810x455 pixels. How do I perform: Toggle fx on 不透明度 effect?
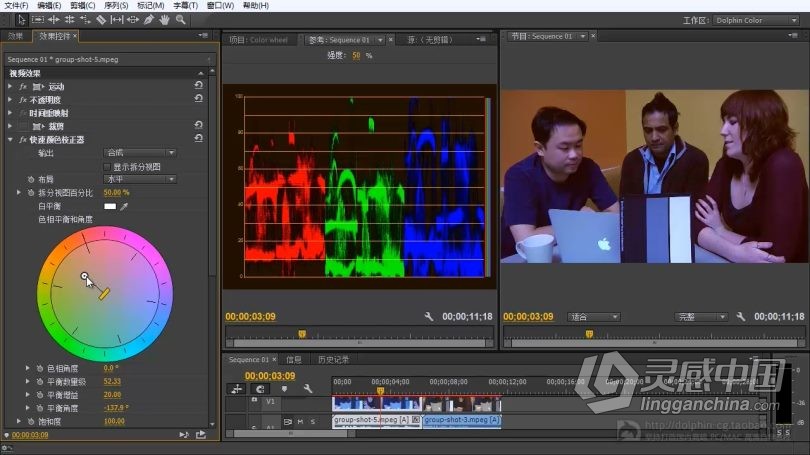tap(23, 100)
